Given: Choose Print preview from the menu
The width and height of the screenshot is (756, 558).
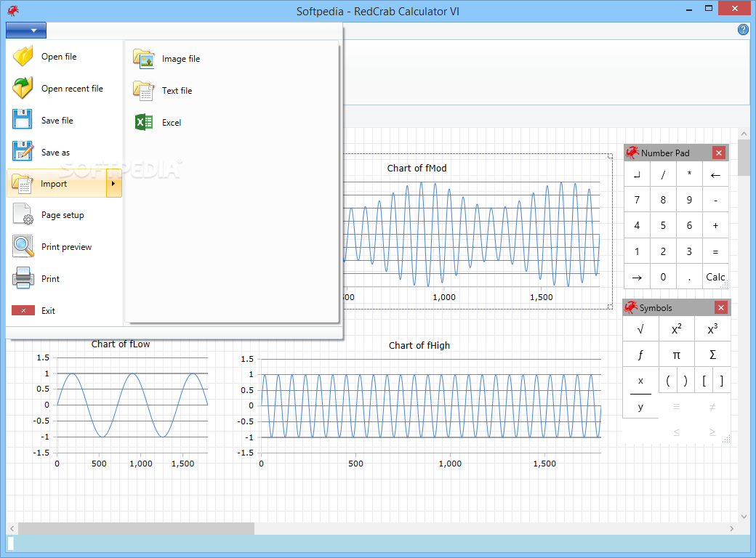Looking at the screenshot, I should tap(65, 247).
